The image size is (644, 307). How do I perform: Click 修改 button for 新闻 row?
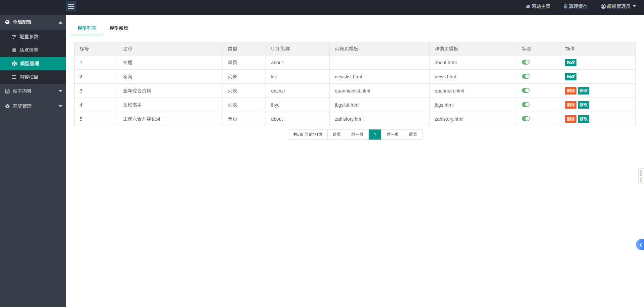[x=570, y=77]
